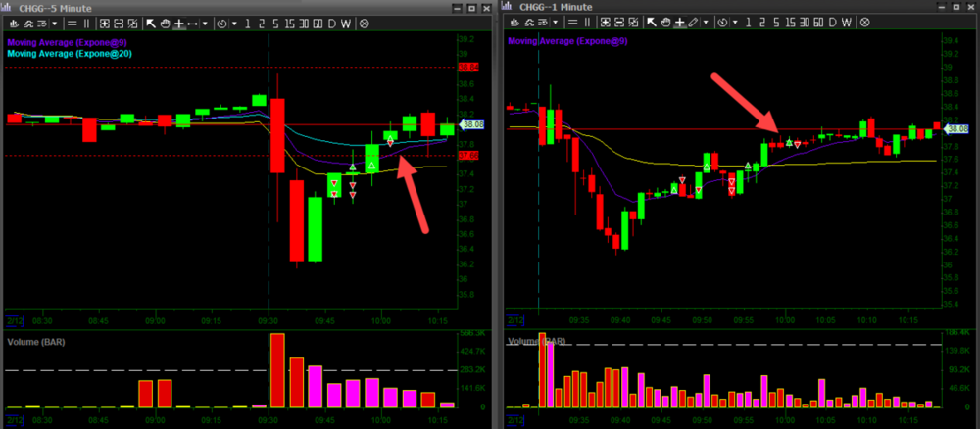
Task: Open chart studies dropdown arrow in 1 Minute chart
Action: click(555, 23)
